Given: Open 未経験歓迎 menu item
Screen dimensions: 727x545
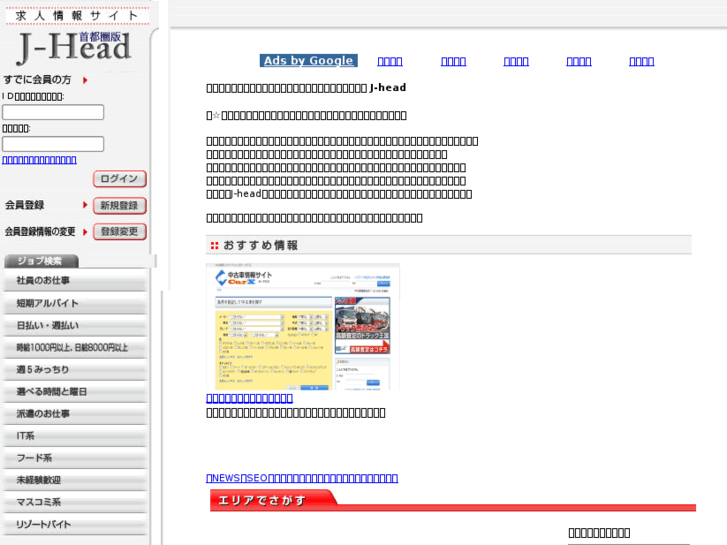Looking at the screenshot, I should coord(75,480).
